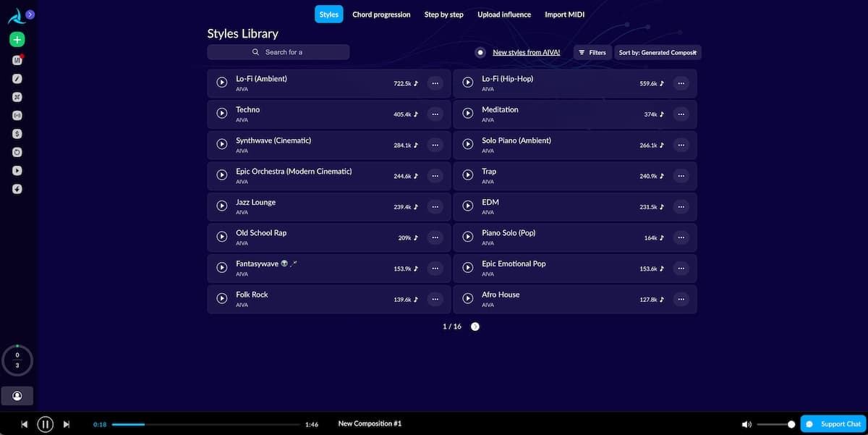This screenshot has height=435, width=868.
Task: Preview the Jazz Lounge style
Action: click(222, 206)
